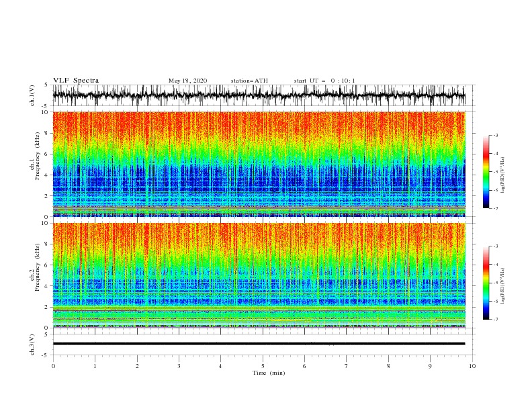Click the time axis tick label "0"
Image resolution: width=532 pixels, height=411 pixels.
pos(53,366)
